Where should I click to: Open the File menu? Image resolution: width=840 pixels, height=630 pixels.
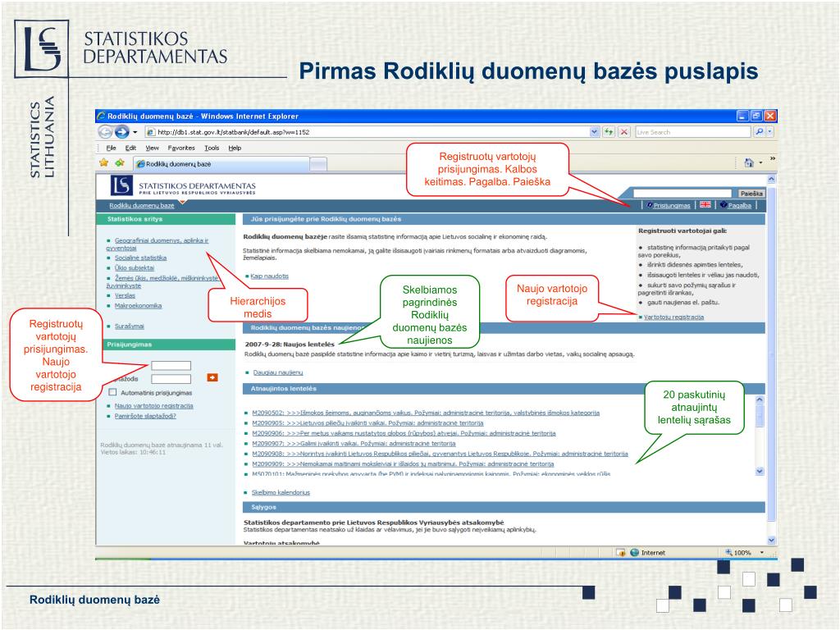[x=111, y=148]
